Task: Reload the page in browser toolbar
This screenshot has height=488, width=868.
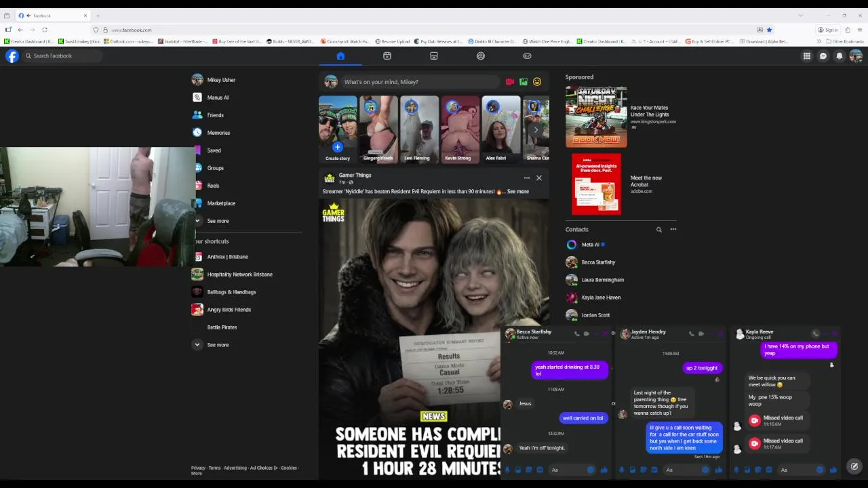Action: (x=45, y=30)
